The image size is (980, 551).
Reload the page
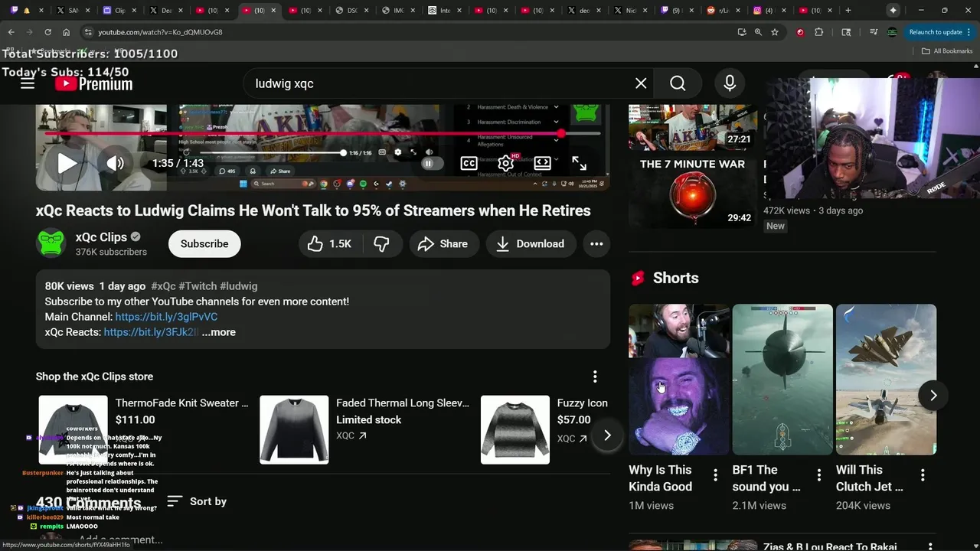tap(47, 32)
